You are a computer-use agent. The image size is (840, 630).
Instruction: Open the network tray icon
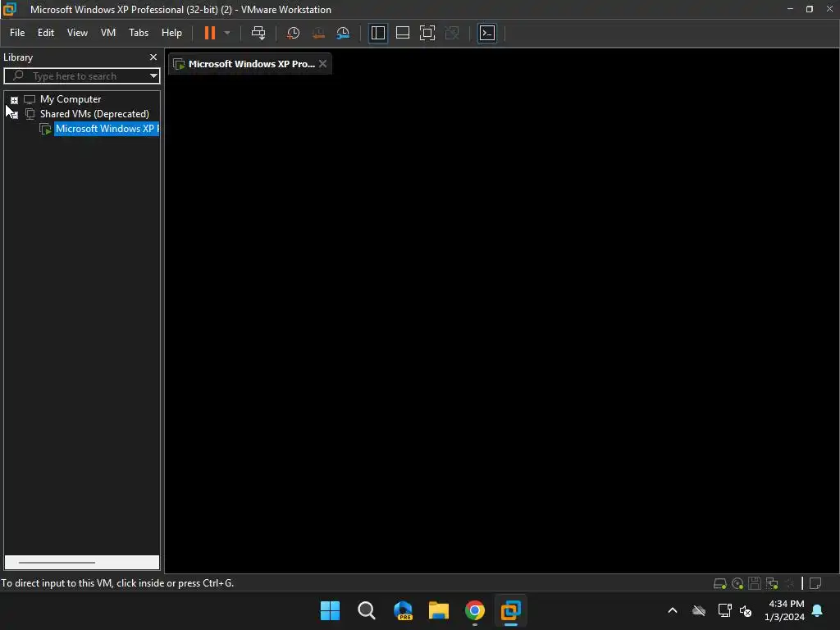[x=724, y=610]
